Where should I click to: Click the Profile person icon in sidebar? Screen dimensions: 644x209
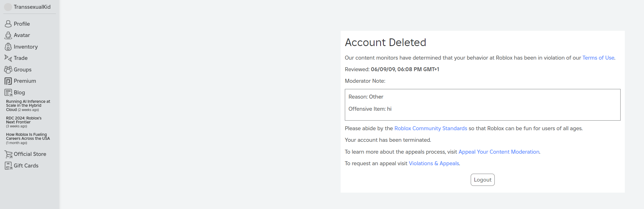click(x=8, y=24)
